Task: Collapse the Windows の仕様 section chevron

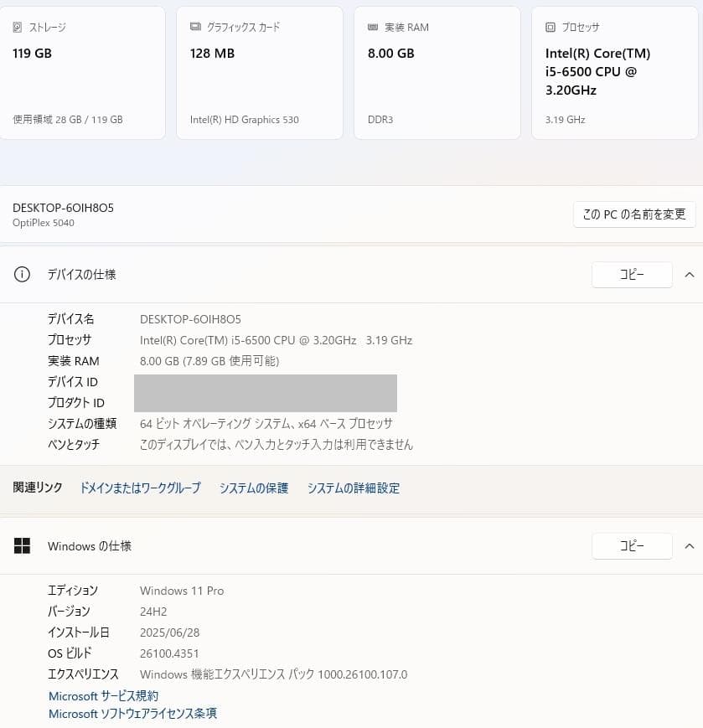Action: [689, 546]
